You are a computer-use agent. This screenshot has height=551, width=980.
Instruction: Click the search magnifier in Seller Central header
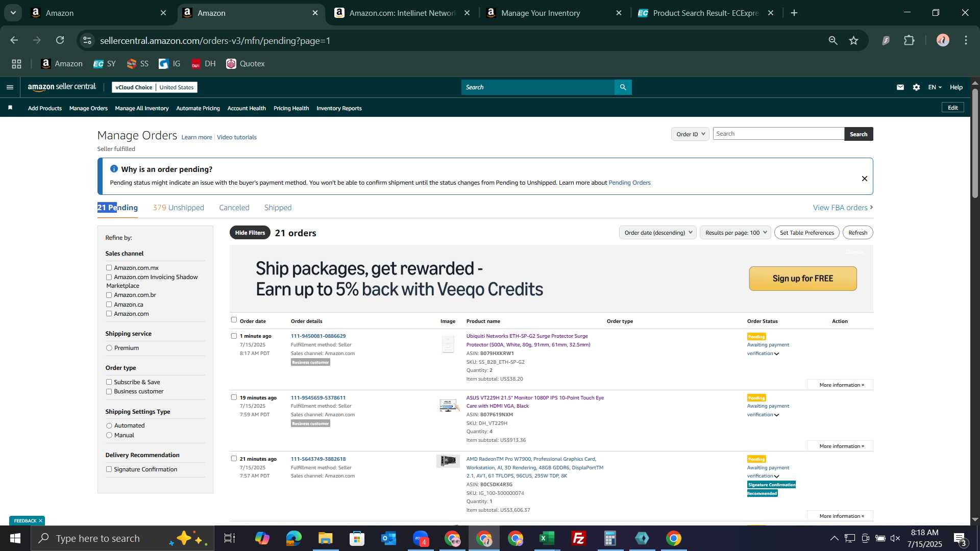[x=623, y=87]
